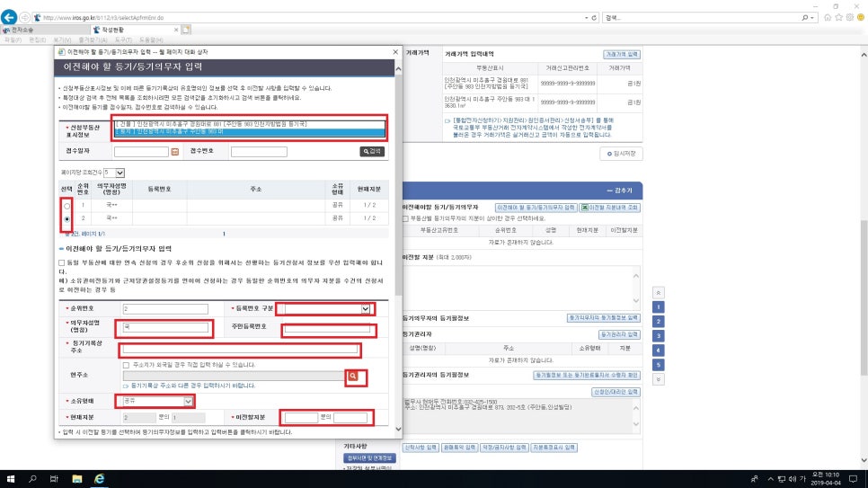Click the 임시저장 button
The image size is (868, 488).
coord(621,154)
